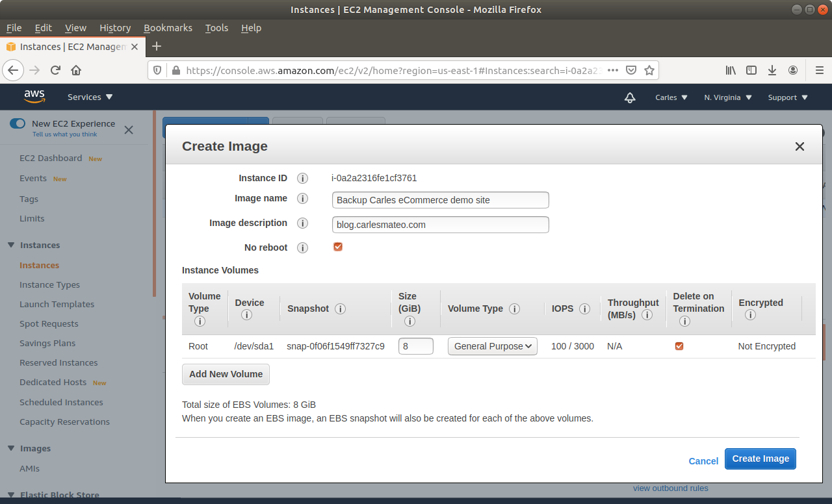Click the Size (GiB) info icon
The height and width of the screenshot is (504, 832).
pos(409,321)
